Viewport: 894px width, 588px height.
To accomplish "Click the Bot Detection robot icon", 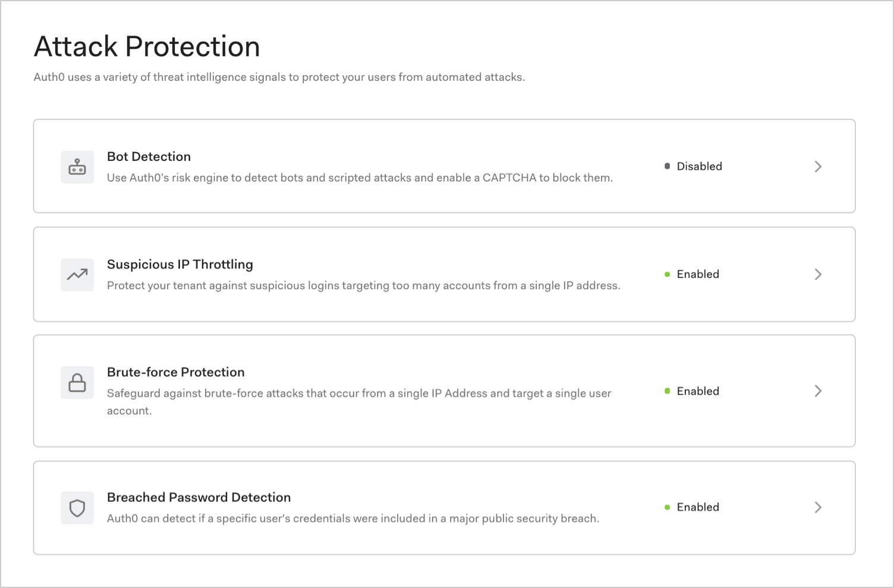I will [77, 167].
